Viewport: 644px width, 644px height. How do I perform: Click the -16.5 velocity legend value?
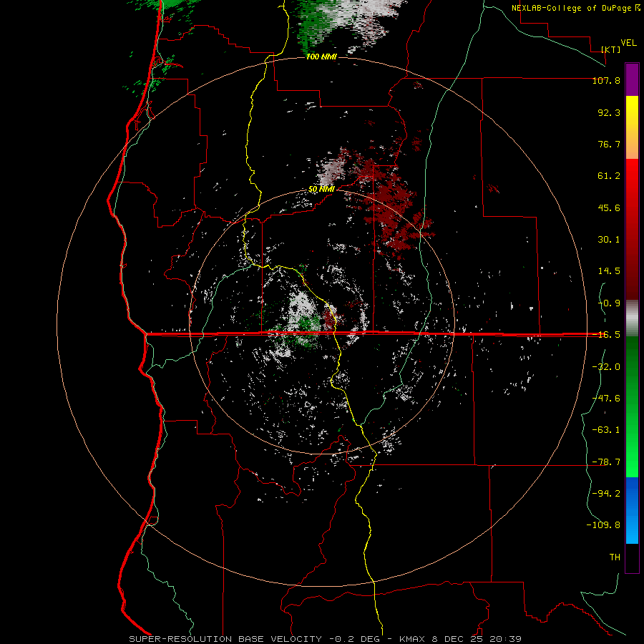[x=606, y=335]
